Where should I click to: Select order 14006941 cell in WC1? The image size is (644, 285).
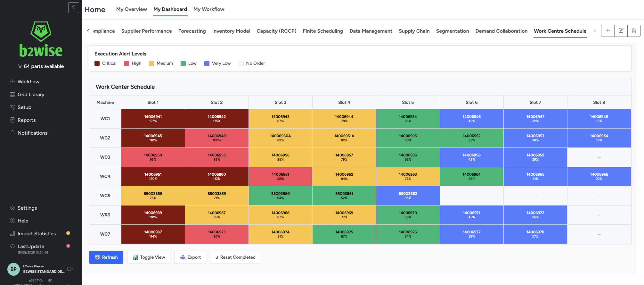(153, 119)
